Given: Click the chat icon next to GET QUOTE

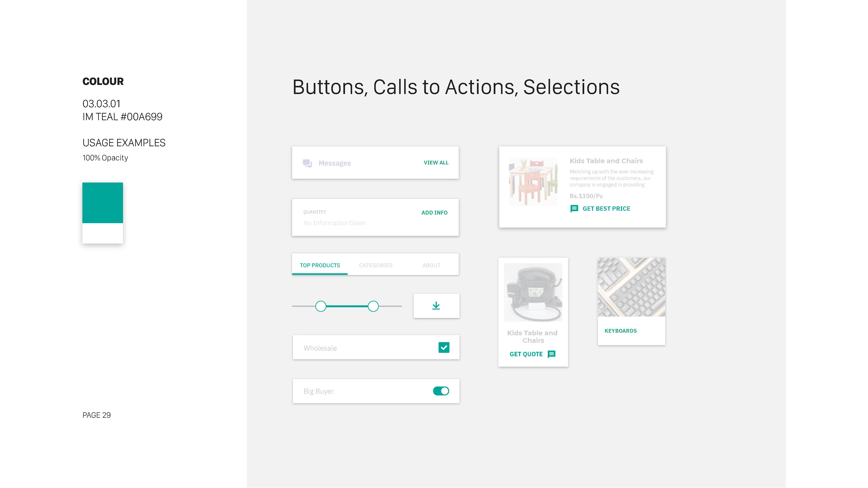Looking at the screenshot, I should coord(552,354).
